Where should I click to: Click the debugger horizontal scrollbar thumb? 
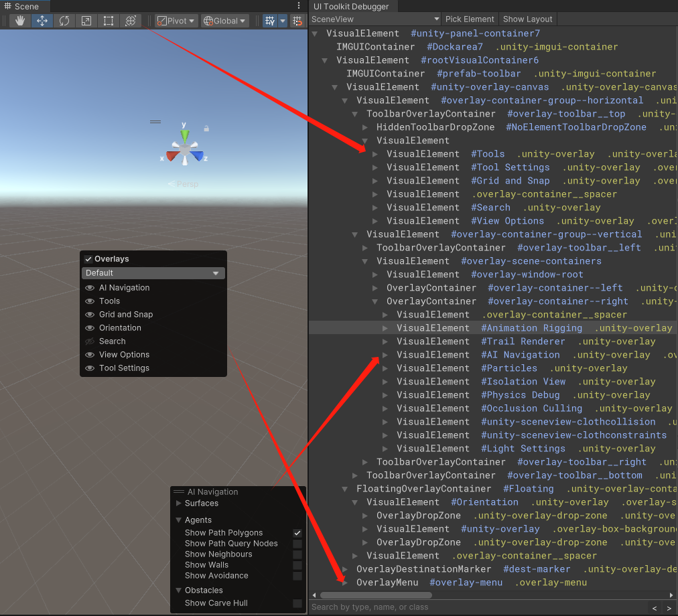pyautogui.click(x=376, y=595)
